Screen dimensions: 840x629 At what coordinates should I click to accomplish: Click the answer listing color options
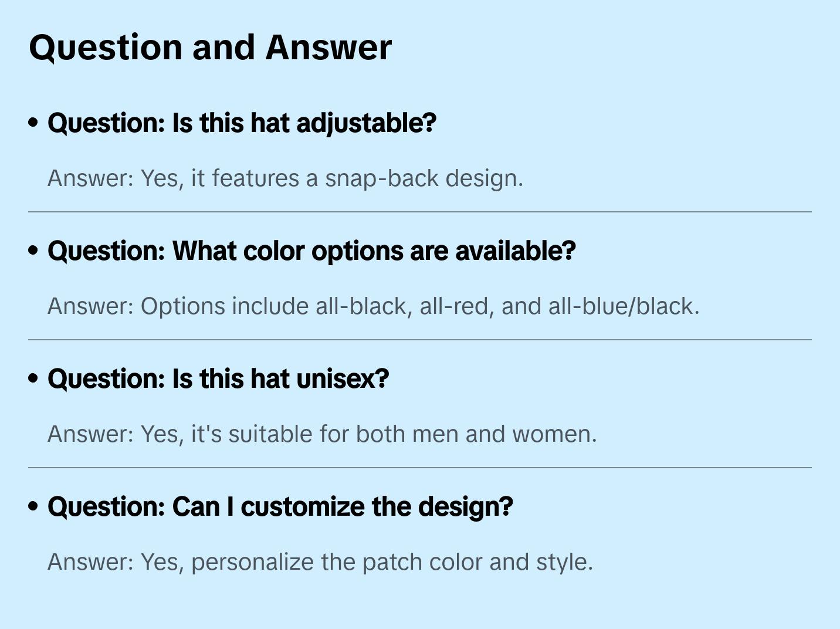(x=373, y=306)
